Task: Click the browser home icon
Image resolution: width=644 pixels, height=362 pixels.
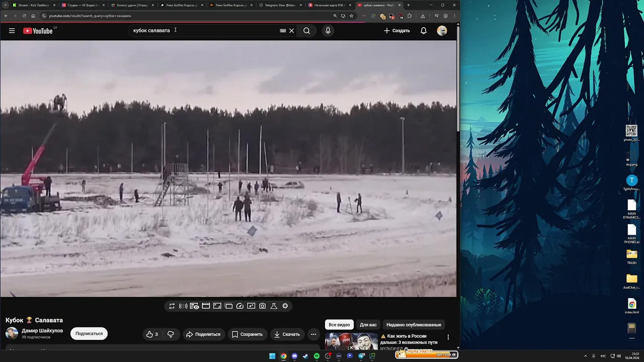Action: point(33,16)
